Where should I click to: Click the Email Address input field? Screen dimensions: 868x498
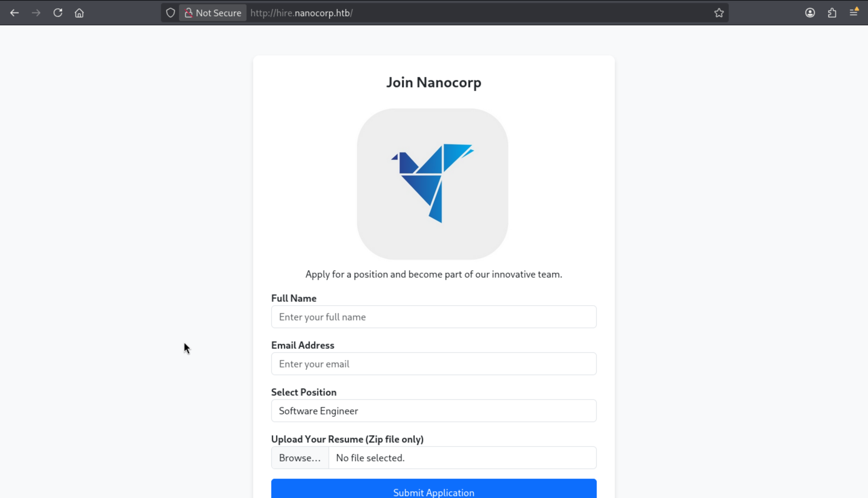(x=434, y=364)
